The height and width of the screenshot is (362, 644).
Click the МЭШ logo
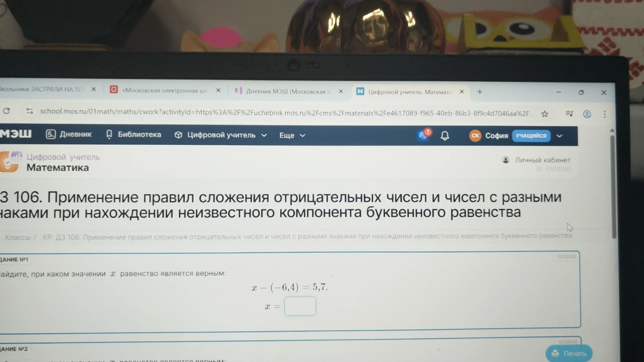(16, 134)
